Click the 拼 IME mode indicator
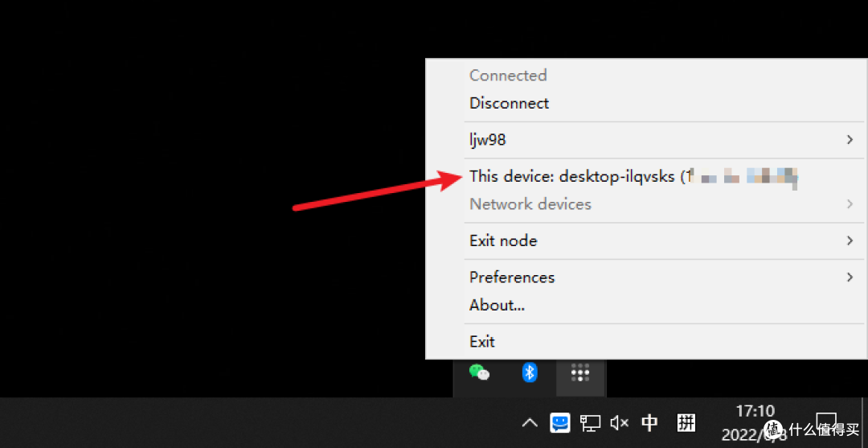The width and height of the screenshot is (868, 448). point(686,424)
